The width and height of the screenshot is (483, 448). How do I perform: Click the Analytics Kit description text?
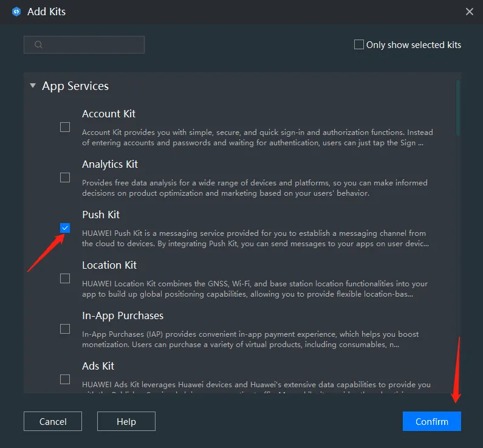[x=255, y=188]
